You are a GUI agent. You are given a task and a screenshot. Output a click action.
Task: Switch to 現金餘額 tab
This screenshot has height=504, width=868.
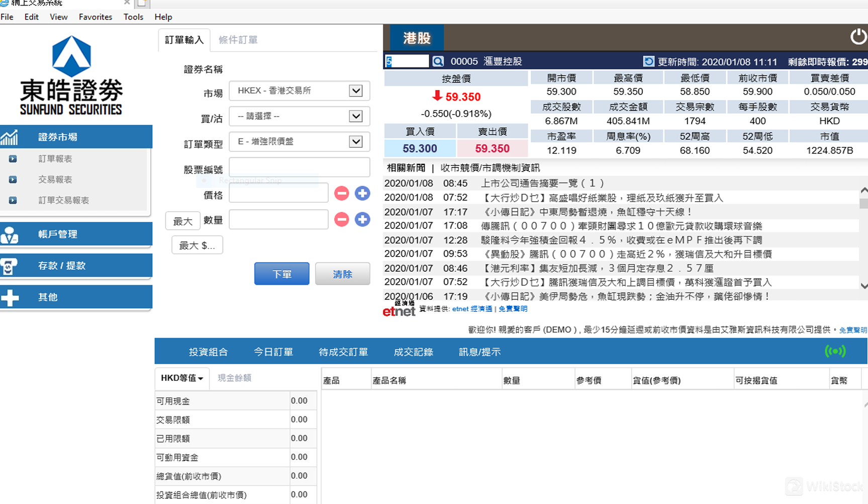234,378
